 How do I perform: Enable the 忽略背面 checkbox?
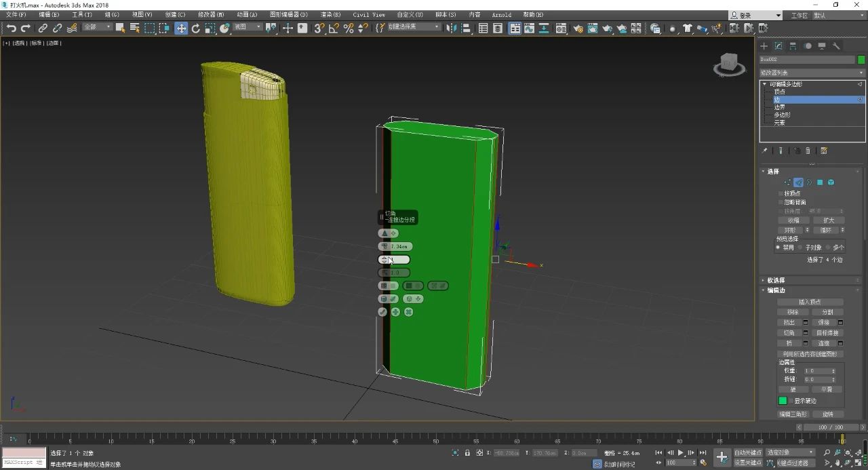[781, 202]
